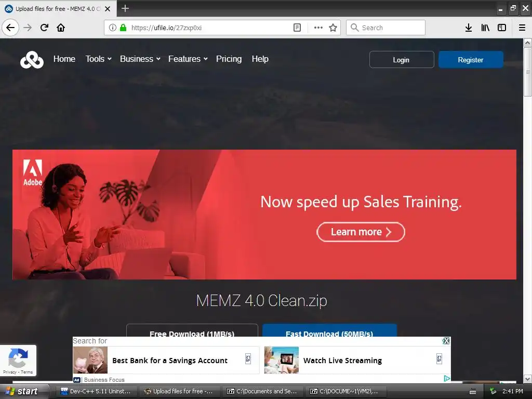Open the browser Home page icon
This screenshot has height=399, width=532.
[61, 28]
